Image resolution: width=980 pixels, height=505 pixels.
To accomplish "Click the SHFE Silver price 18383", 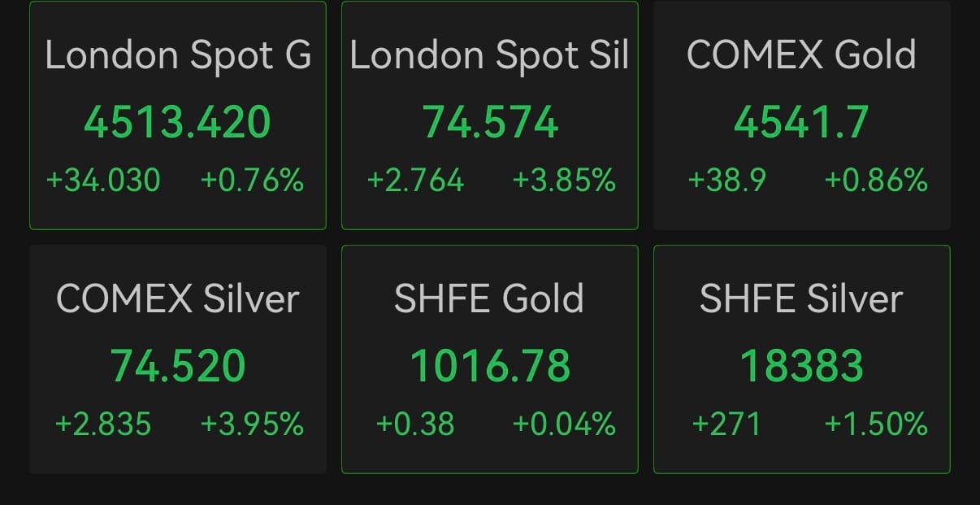I will (801, 365).
